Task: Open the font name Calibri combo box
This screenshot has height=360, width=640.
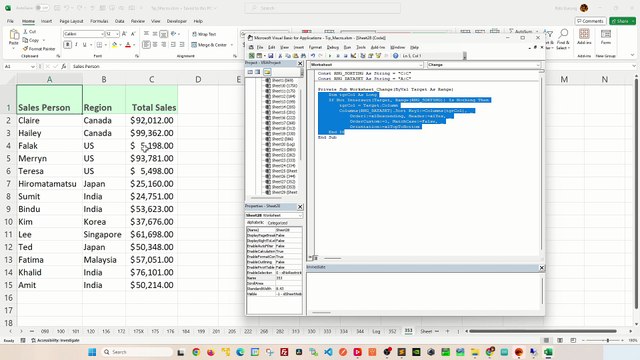Action: 83,34
